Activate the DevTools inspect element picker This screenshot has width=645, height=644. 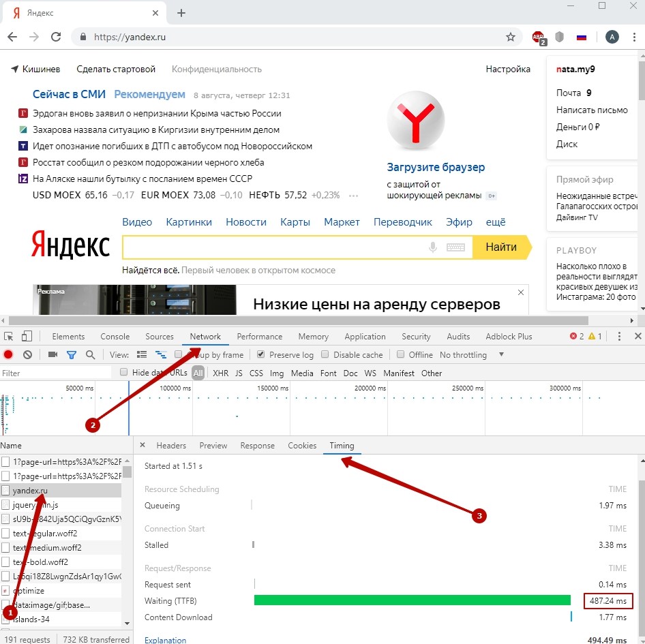click(9, 337)
